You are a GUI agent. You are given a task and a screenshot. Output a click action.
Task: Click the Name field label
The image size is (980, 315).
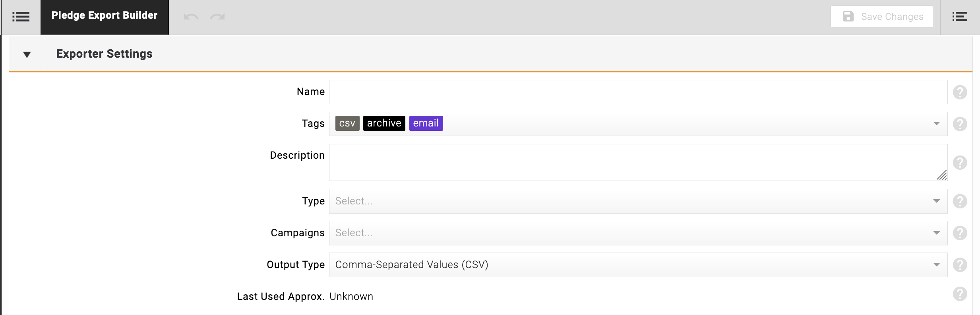[x=311, y=92]
